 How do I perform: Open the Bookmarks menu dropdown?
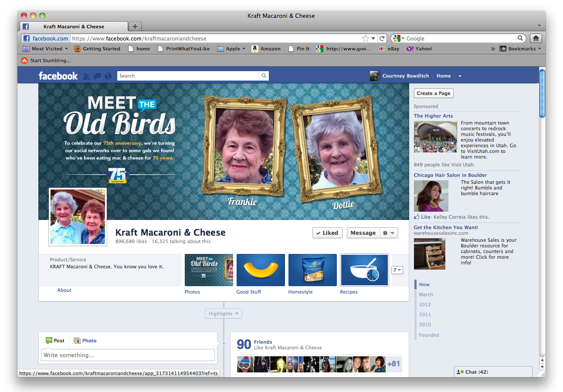click(x=520, y=49)
